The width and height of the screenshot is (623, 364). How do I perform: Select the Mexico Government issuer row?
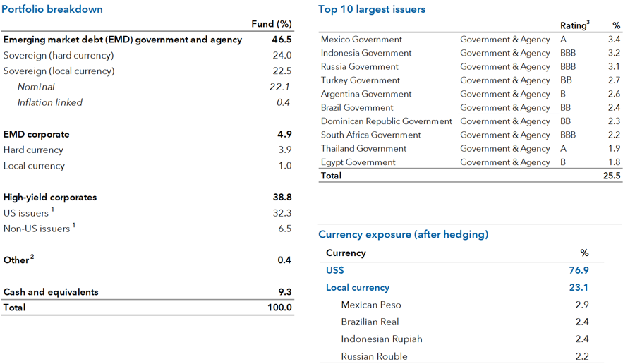[x=361, y=40]
